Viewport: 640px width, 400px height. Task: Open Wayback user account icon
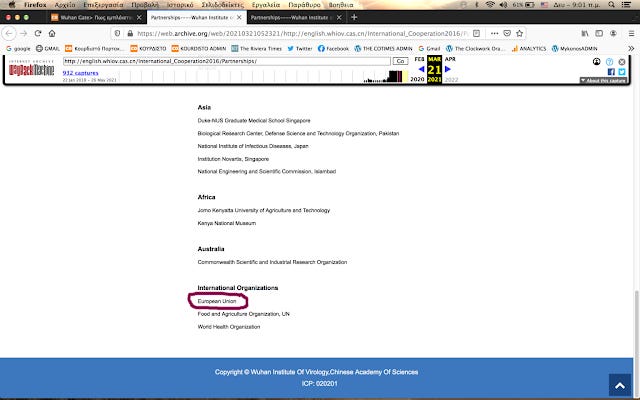[596, 62]
